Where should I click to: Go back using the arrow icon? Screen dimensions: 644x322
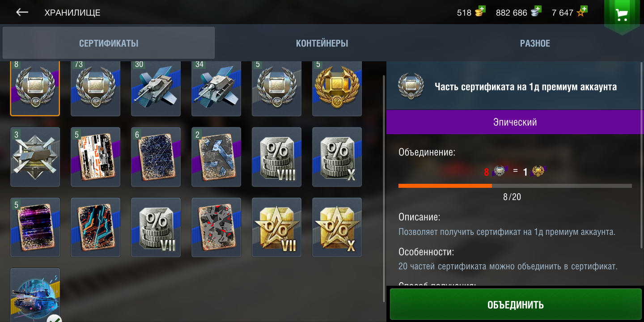22,13
